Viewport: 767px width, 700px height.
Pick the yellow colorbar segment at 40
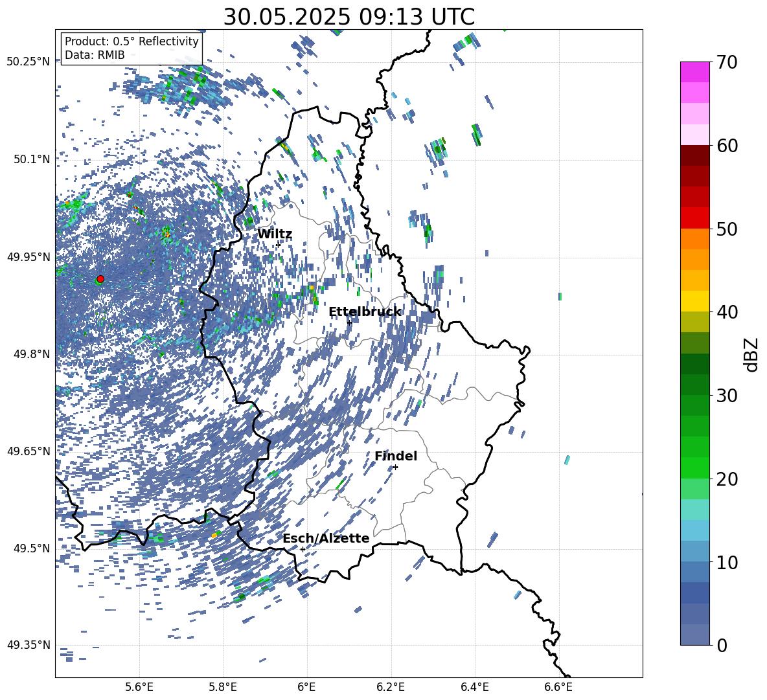[x=694, y=301]
